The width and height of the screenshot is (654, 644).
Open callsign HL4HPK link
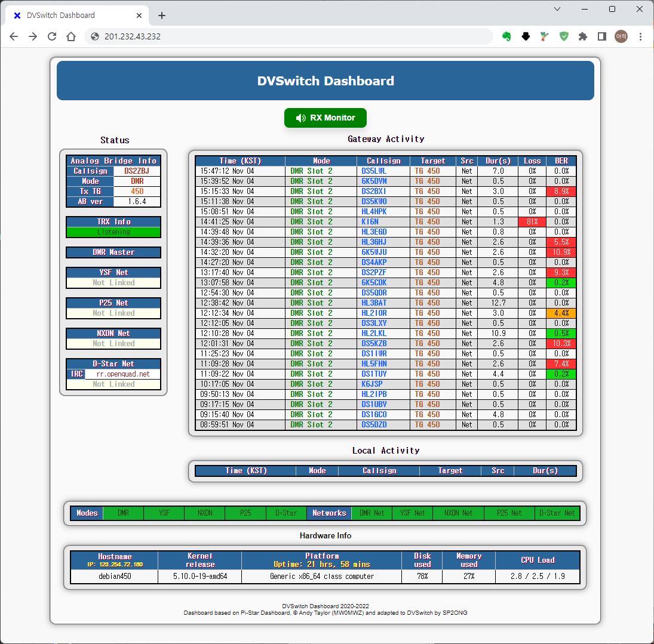coord(374,211)
